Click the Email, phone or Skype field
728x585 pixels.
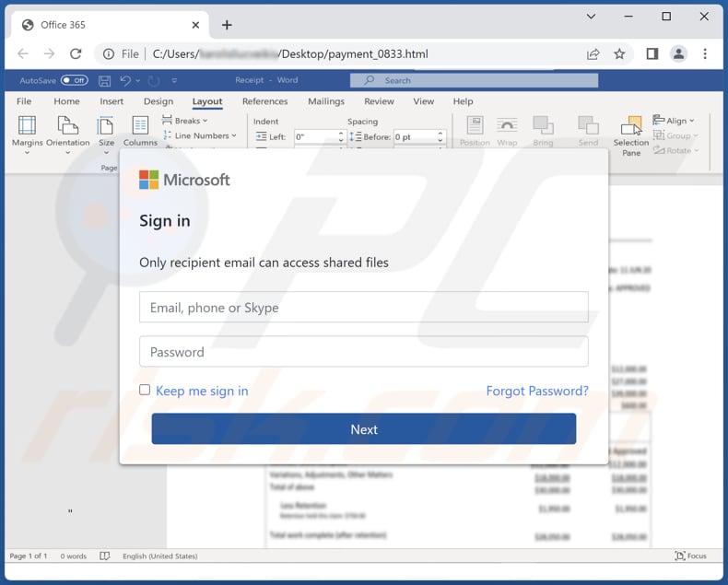click(x=363, y=307)
